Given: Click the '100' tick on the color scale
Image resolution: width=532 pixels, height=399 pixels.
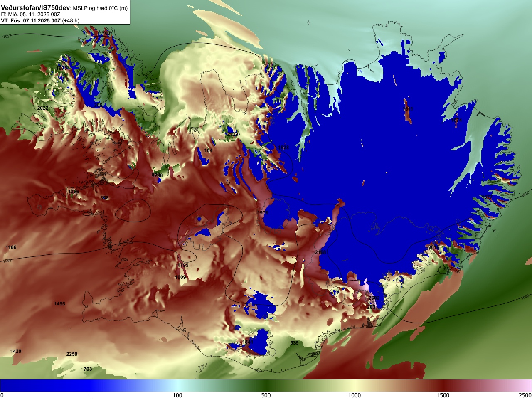Looking at the screenshot, I should pos(177,395).
